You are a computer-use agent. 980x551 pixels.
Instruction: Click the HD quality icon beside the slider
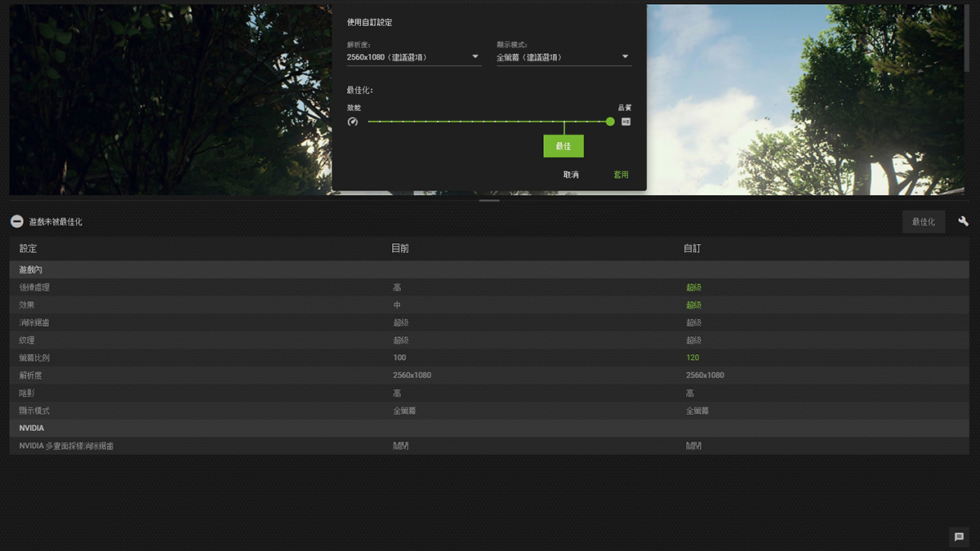(626, 122)
